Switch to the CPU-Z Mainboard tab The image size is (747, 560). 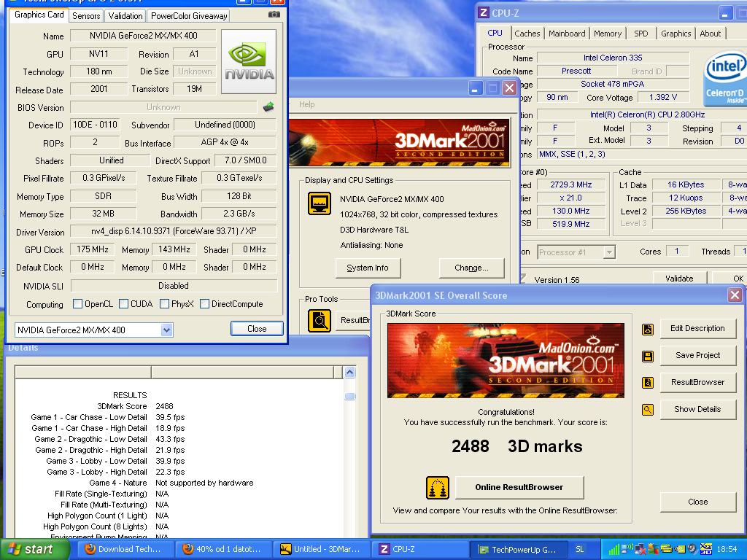pyautogui.click(x=567, y=34)
